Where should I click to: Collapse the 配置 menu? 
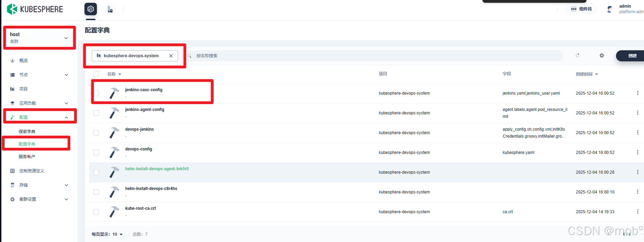point(39,118)
